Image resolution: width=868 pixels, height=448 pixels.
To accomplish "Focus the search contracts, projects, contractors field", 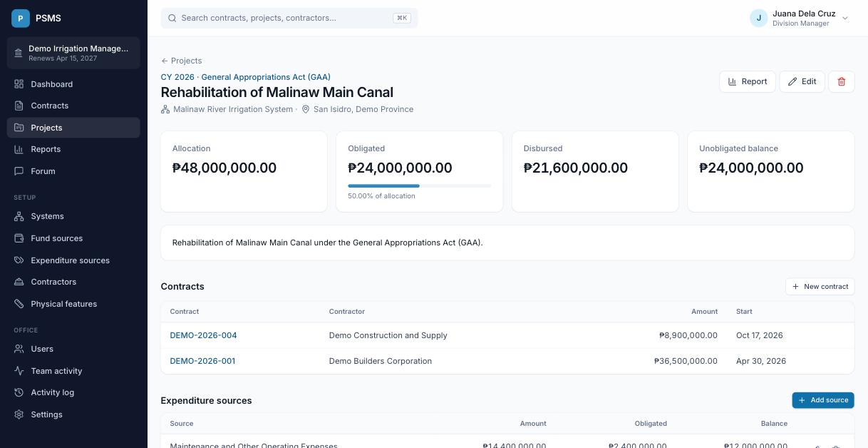I will coord(289,18).
